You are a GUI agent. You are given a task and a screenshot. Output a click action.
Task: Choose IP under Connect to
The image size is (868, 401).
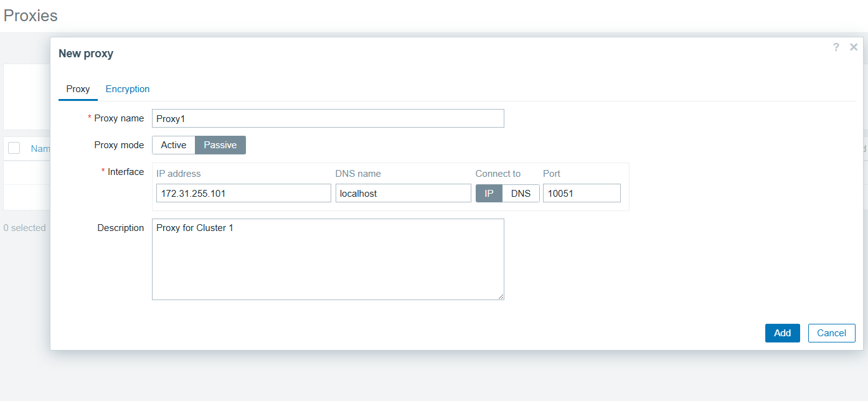(x=489, y=194)
